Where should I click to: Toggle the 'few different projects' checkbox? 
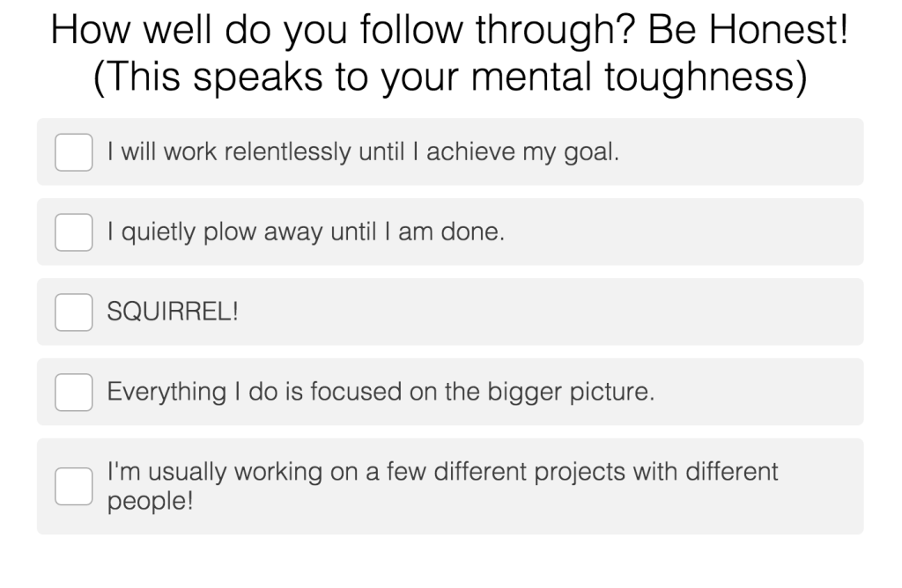(74, 486)
